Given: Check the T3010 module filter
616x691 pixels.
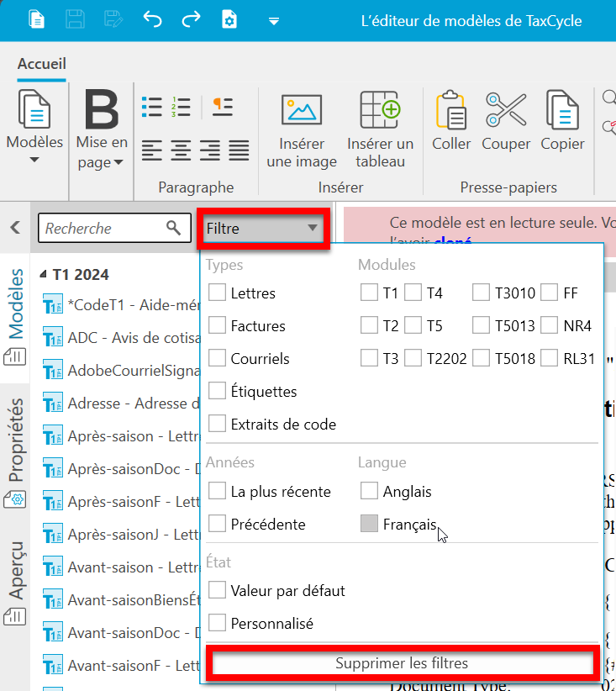Looking at the screenshot, I should pyautogui.click(x=482, y=293).
